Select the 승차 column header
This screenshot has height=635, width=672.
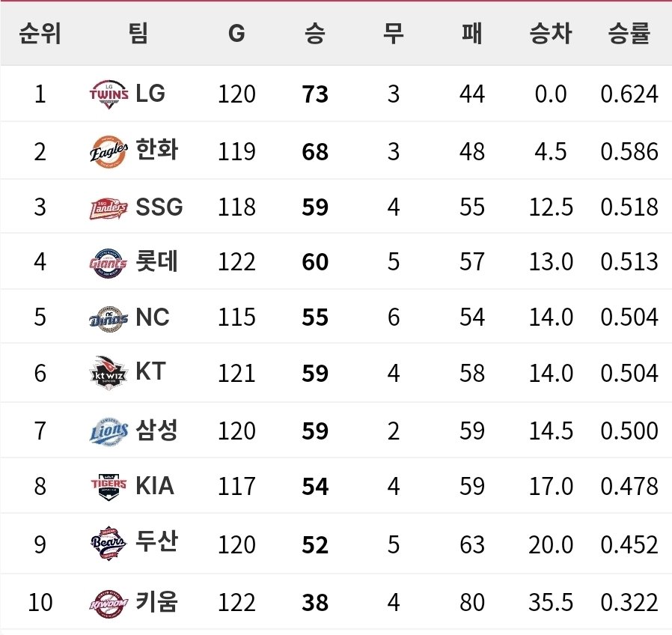pyautogui.click(x=551, y=34)
